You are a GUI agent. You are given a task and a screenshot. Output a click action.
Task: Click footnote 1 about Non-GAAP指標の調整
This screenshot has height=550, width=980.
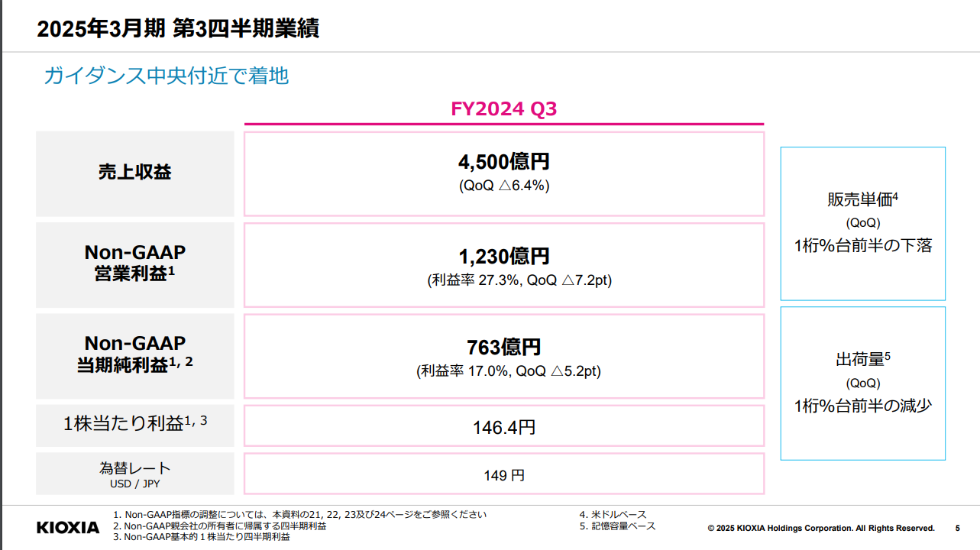[299, 515]
